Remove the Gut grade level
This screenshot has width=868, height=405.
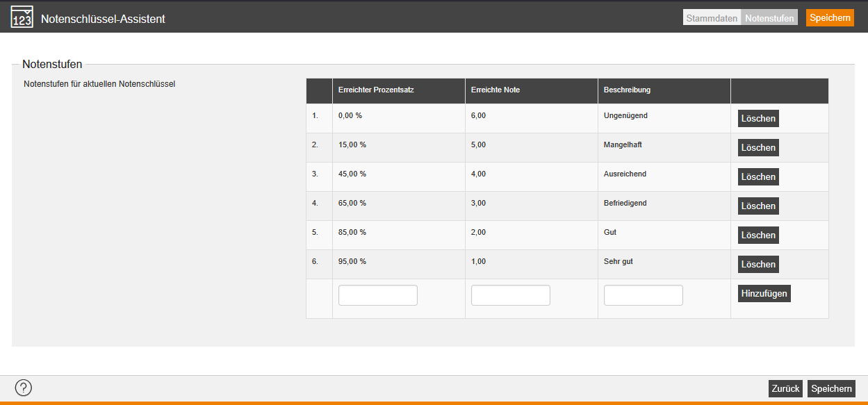tap(758, 235)
